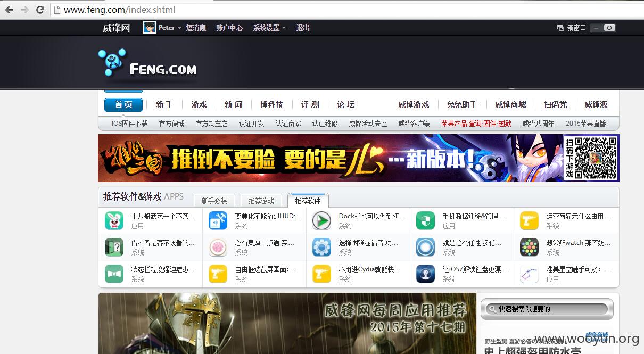The height and width of the screenshot is (354, 644).
Task: Click the 威锋客户端 sub-link
Action: [x=415, y=124]
